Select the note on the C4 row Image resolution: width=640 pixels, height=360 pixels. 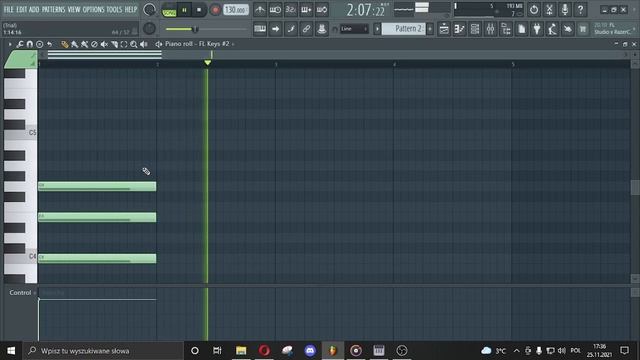pyautogui.click(x=97, y=258)
